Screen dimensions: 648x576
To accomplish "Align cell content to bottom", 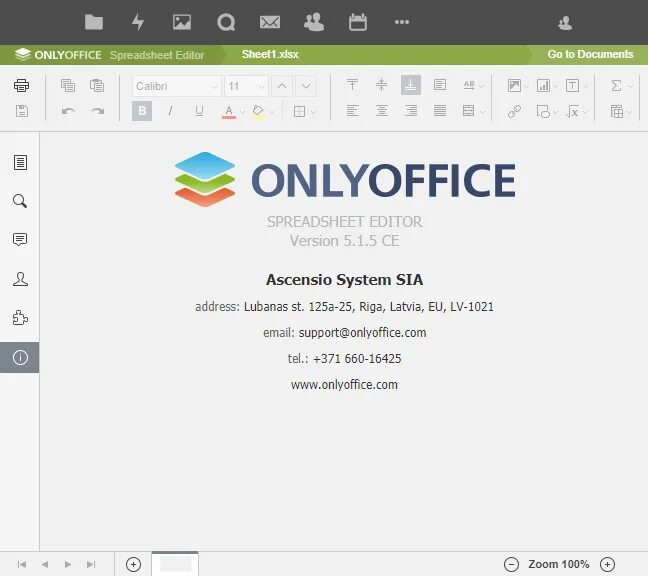I will (411, 85).
